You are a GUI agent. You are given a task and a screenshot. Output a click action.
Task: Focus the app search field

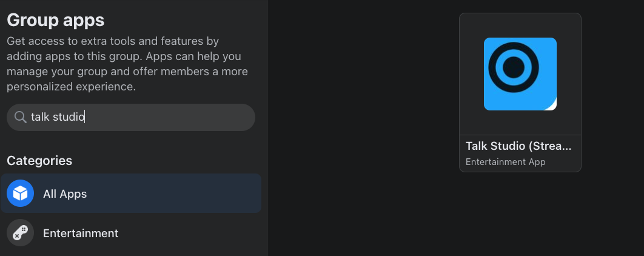pos(131,117)
